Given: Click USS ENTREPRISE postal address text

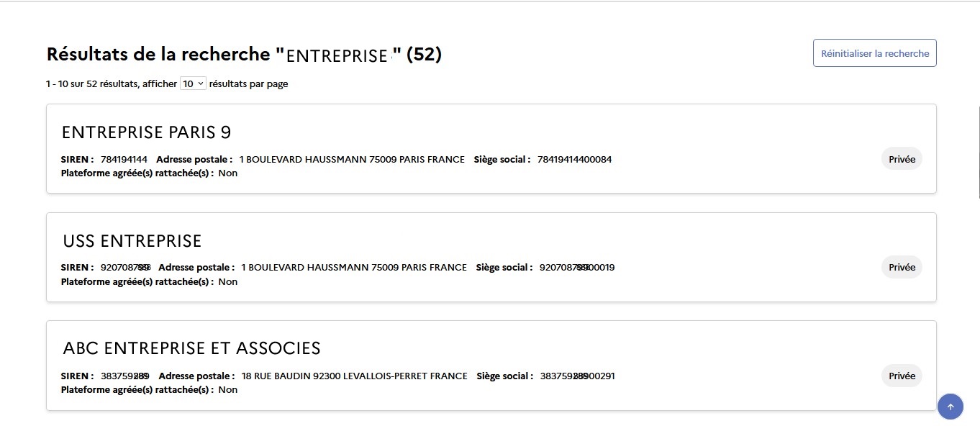Looking at the screenshot, I should pos(354,267).
